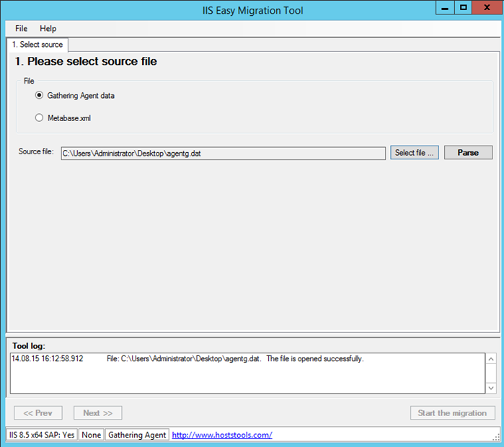Close the IIS Easy Migration Tool window
Image resolution: width=504 pixels, height=447 pixels.
[x=487, y=8]
